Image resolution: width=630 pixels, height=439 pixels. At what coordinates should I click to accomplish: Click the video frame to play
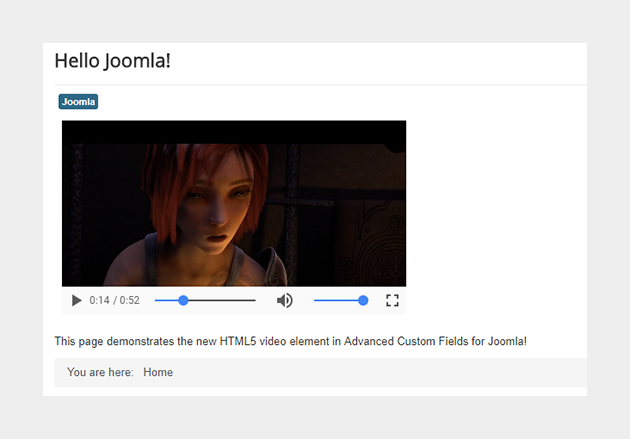[x=234, y=203]
